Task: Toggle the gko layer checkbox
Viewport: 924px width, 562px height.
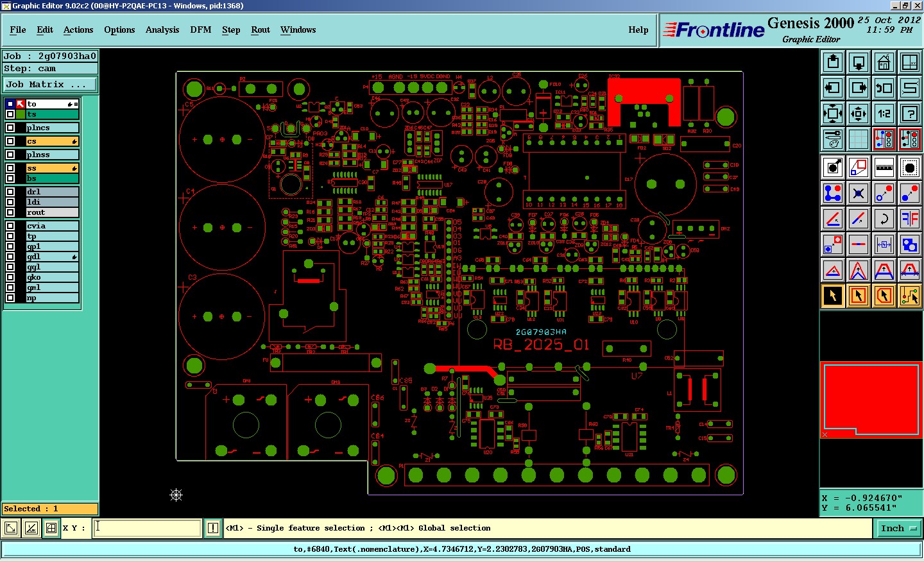Action: [10, 277]
